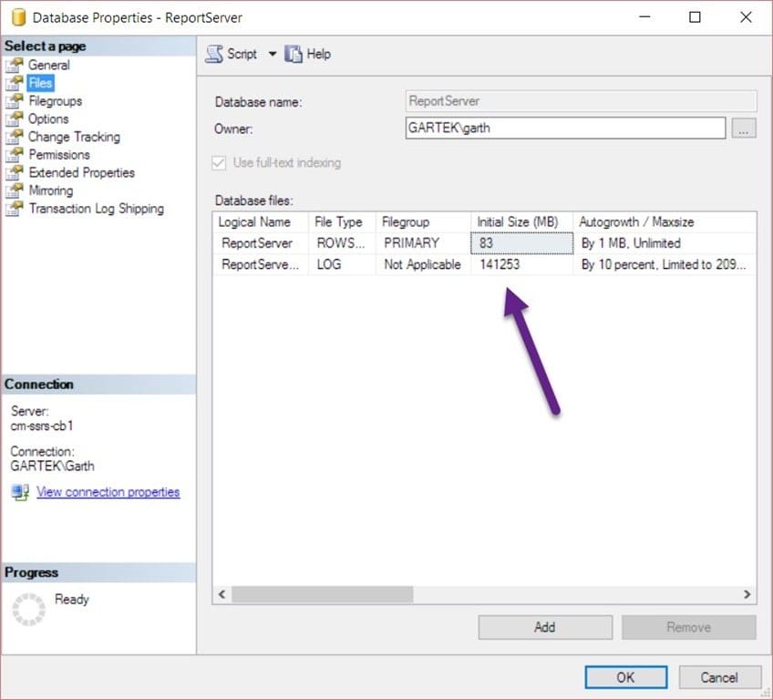Select the Change Tracking page
Viewport: 773px width, 700px height.
point(74,137)
